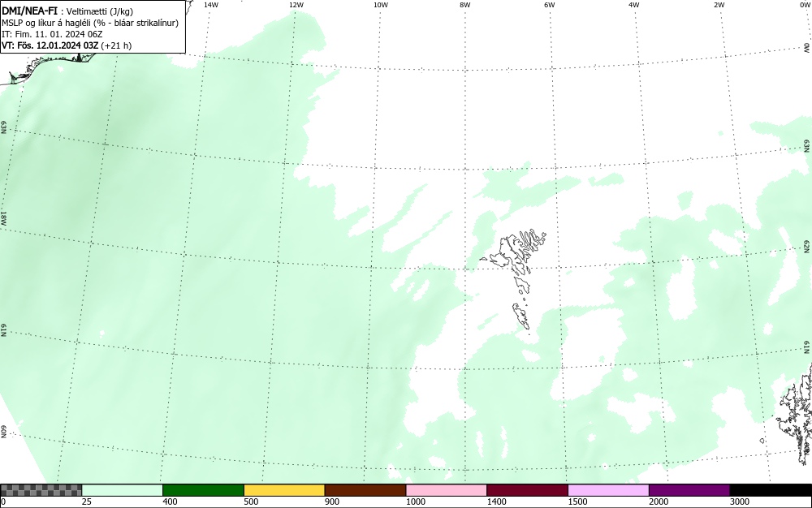The height and width of the screenshot is (508, 812).
Task: Click the 'VT: Fös. 12.01.2024 03Z' line
Action: [x=67, y=45]
